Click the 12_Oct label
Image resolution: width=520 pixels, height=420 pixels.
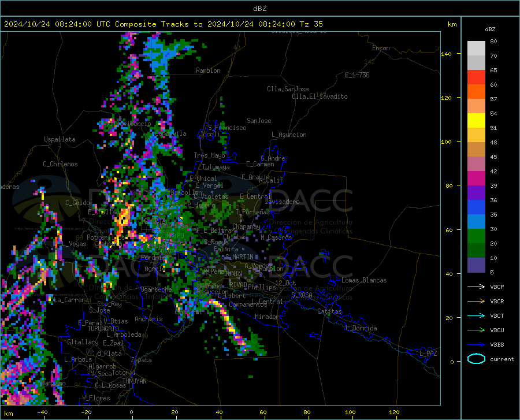(x=285, y=283)
